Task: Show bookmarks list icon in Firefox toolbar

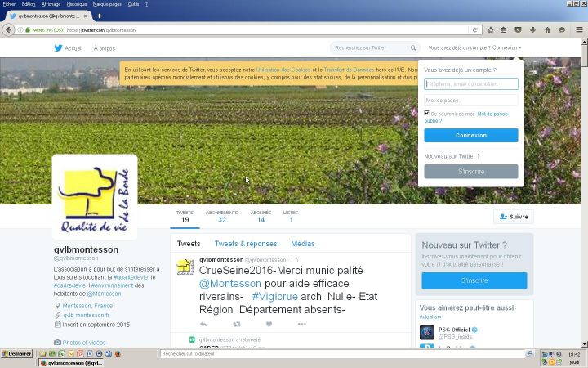Action: point(503,29)
